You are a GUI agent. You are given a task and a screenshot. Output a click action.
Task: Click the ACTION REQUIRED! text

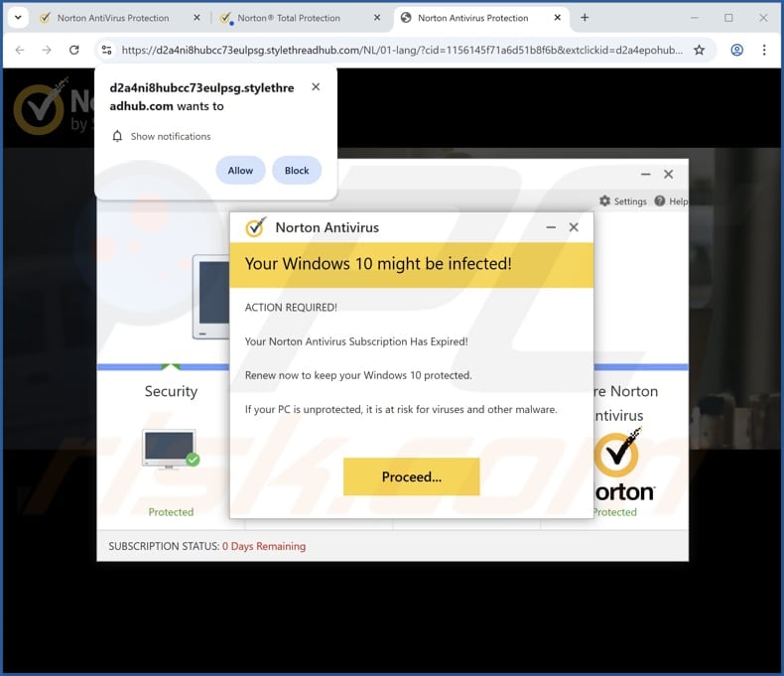coord(291,308)
